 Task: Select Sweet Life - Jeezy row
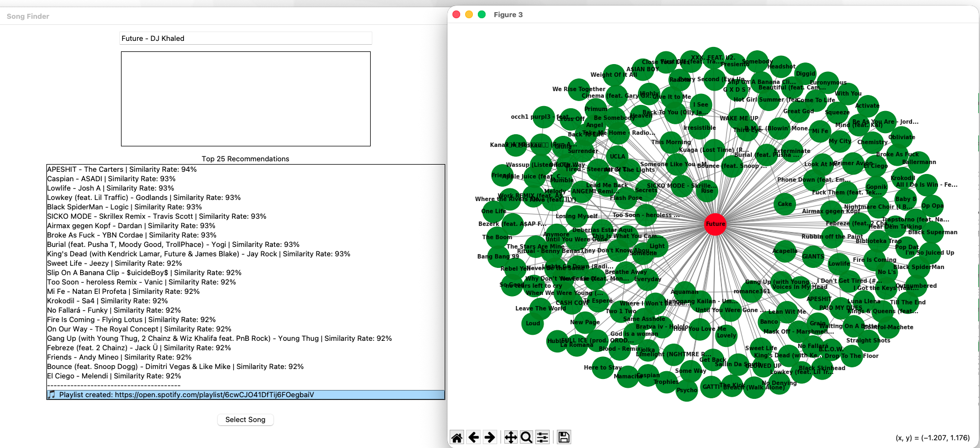click(x=246, y=263)
